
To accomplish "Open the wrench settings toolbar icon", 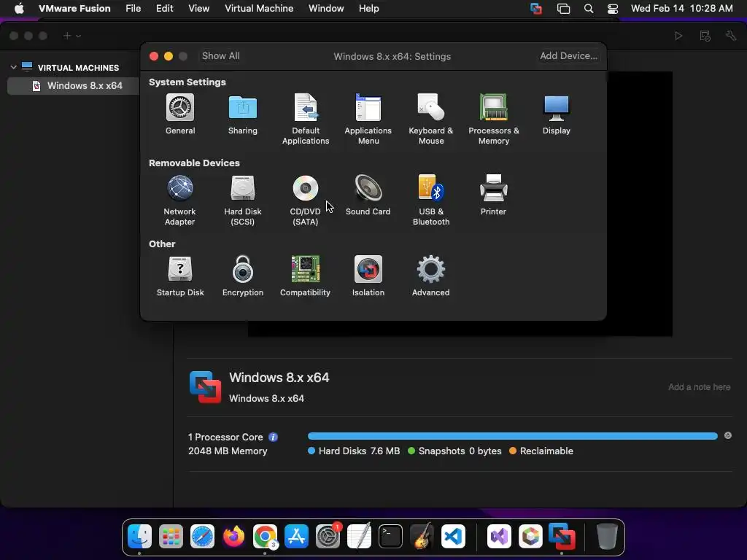I will point(731,36).
